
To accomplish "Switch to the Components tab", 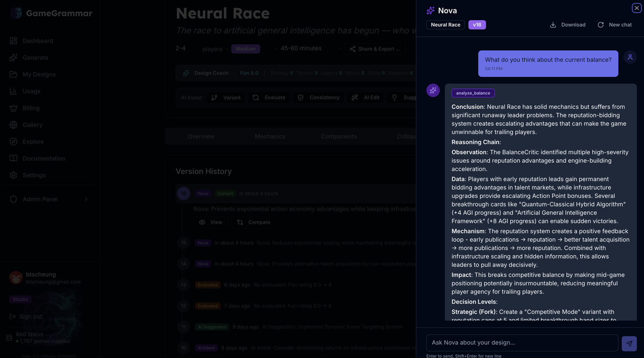I will [339, 136].
